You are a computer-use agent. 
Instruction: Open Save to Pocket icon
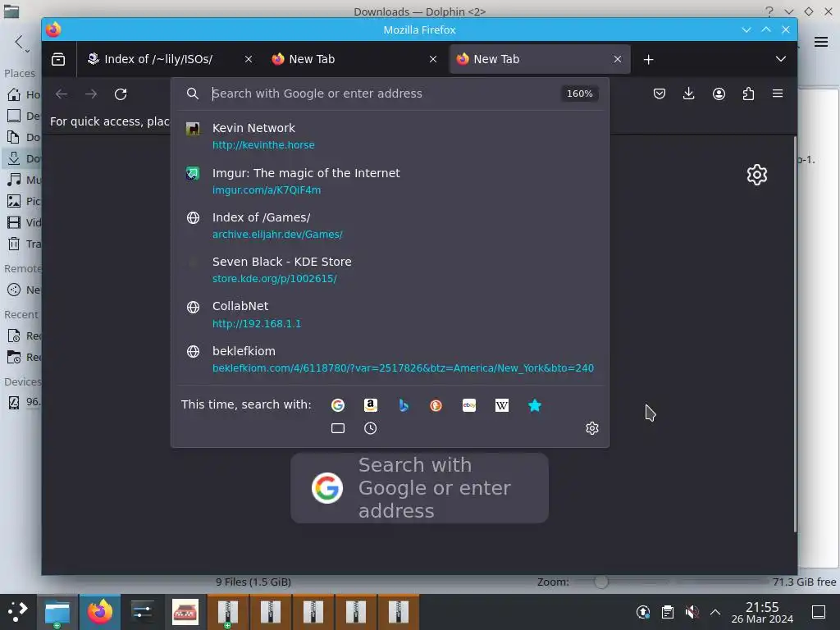(x=660, y=94)
